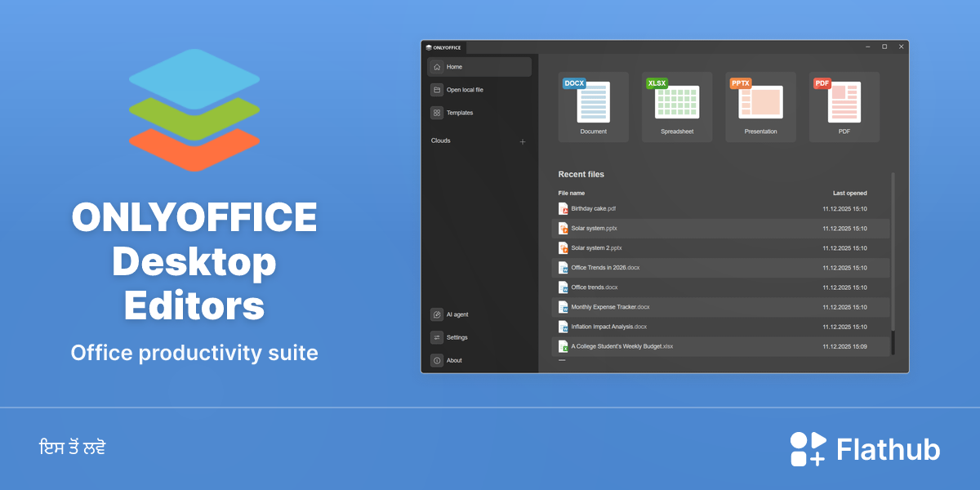This screenshot has width=980, height=490.
Task: Click the Solar system 2.pptx file icon
Action: click(x=563, y=248)
